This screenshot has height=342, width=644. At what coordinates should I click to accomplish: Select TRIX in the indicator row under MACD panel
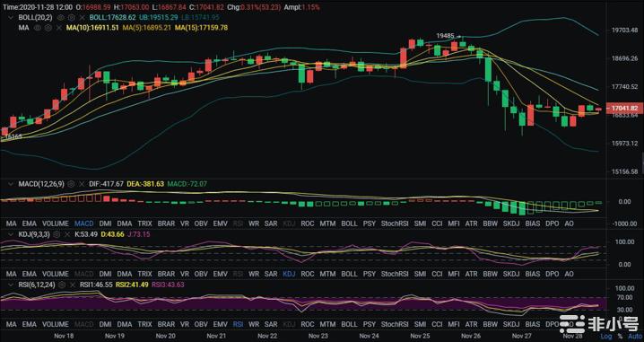pos(144,224)
